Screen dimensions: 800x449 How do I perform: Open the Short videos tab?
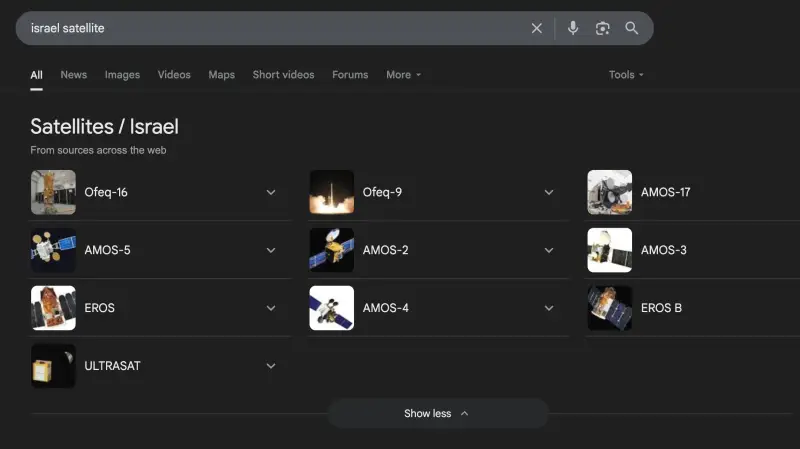click(283, 75)
